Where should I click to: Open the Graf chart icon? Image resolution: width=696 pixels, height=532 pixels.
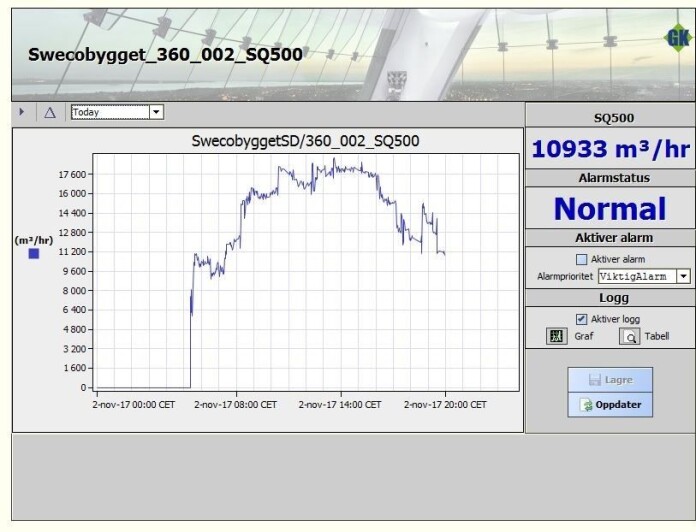[x=556, y=336]
